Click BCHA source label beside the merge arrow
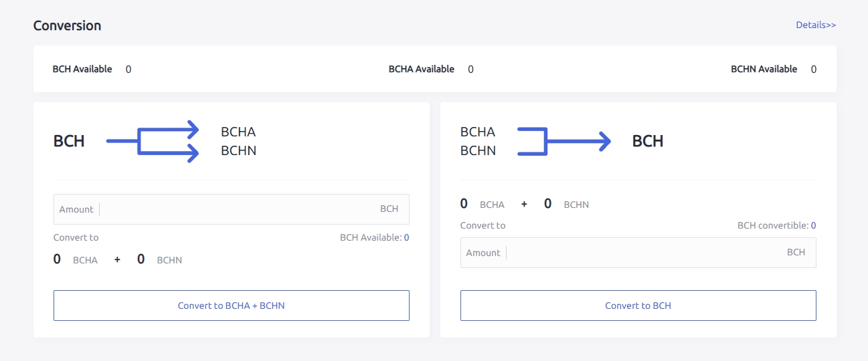This screenshot has width=868, height=361. coord(478,132)
